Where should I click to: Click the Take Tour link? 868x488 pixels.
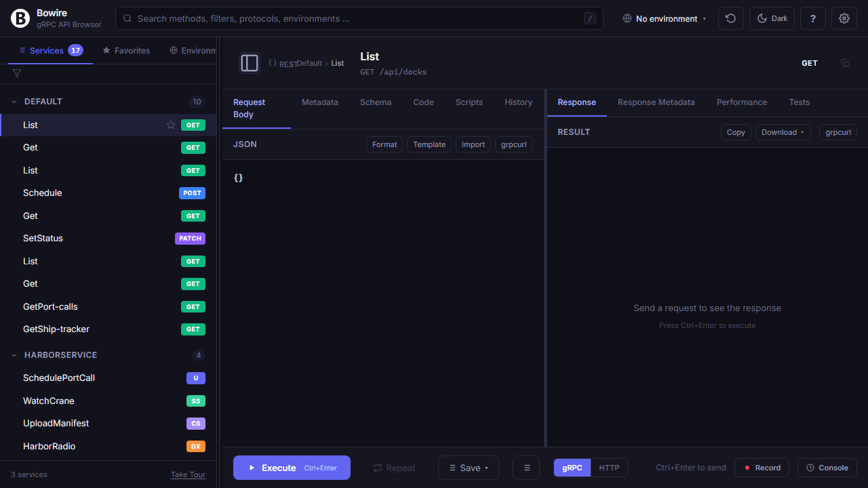188,474
